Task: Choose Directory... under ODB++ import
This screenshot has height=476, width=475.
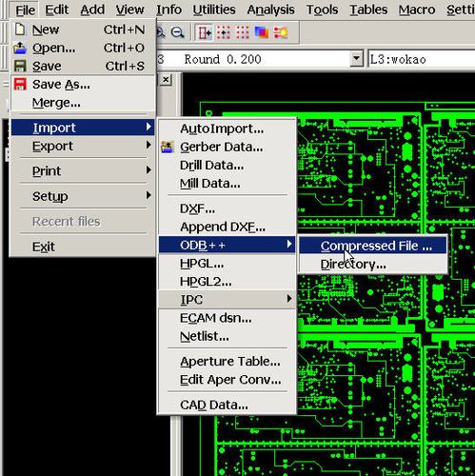Action: click(373, 264)
